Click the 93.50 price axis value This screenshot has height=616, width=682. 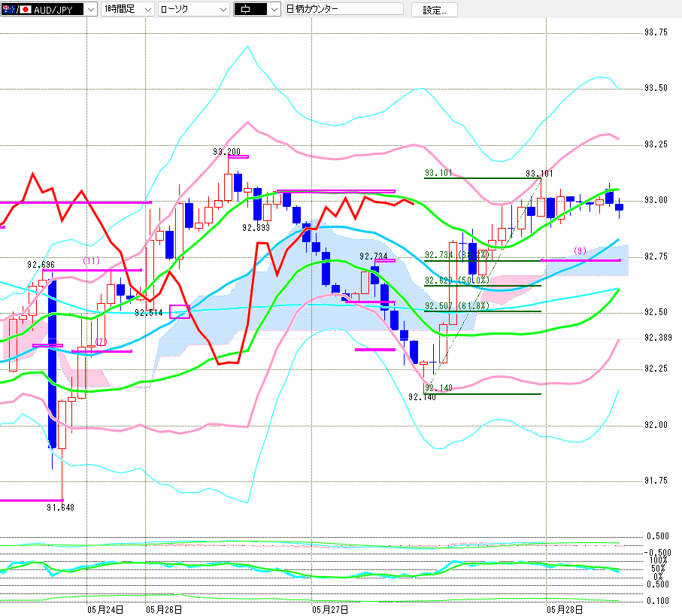656,88
